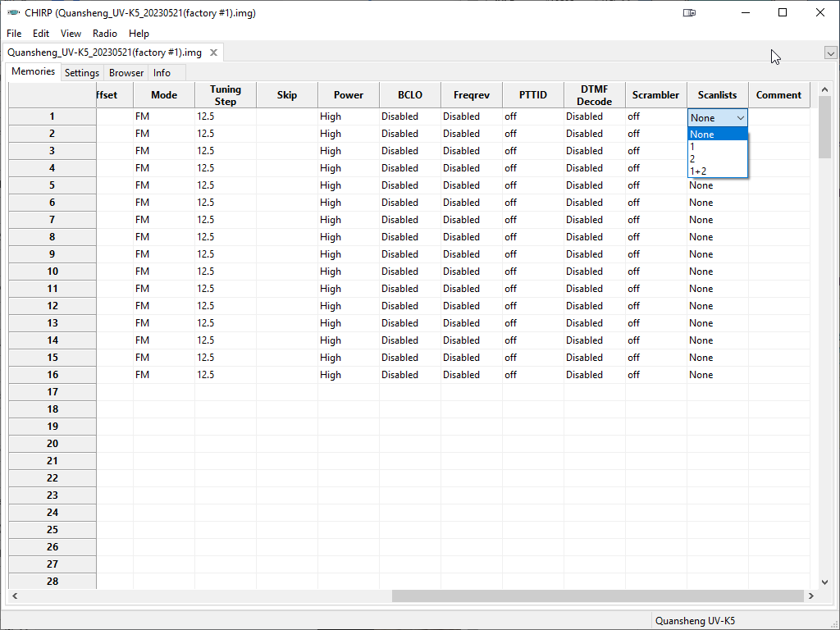Click the Mode cell FM in row 2
This screenshot has width=840, height=630.
164,134
